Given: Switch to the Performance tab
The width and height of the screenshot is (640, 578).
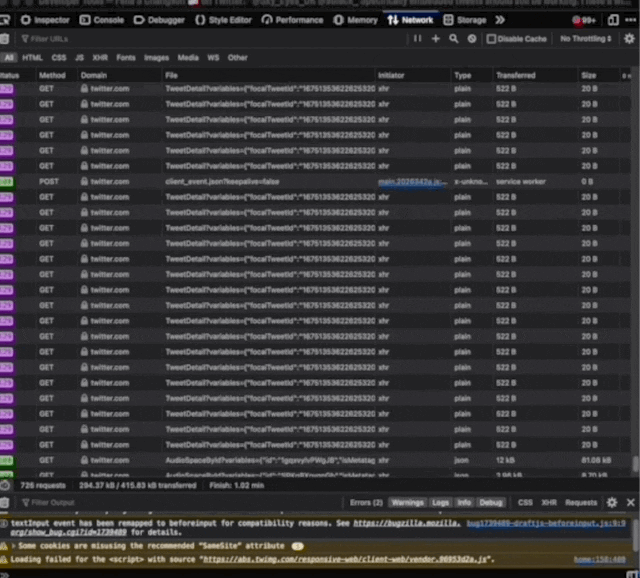Looking at the screenshot, I should click(292, 20).
